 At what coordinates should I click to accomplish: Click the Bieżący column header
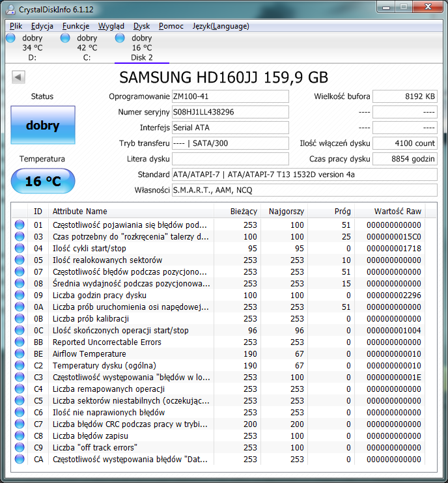tap(237, 212)
